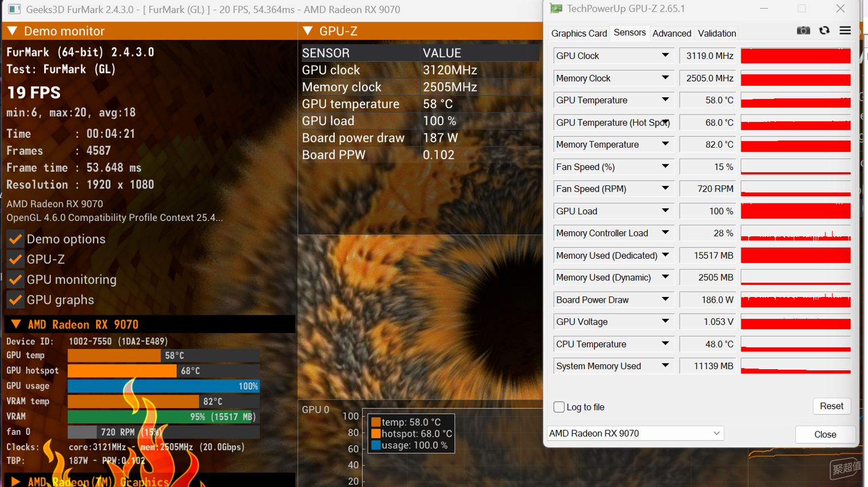Click the GPU-Z app icon in title bar
Viewport: 868px width, 487px height.
pyautogui.click(x=556, y=9)
